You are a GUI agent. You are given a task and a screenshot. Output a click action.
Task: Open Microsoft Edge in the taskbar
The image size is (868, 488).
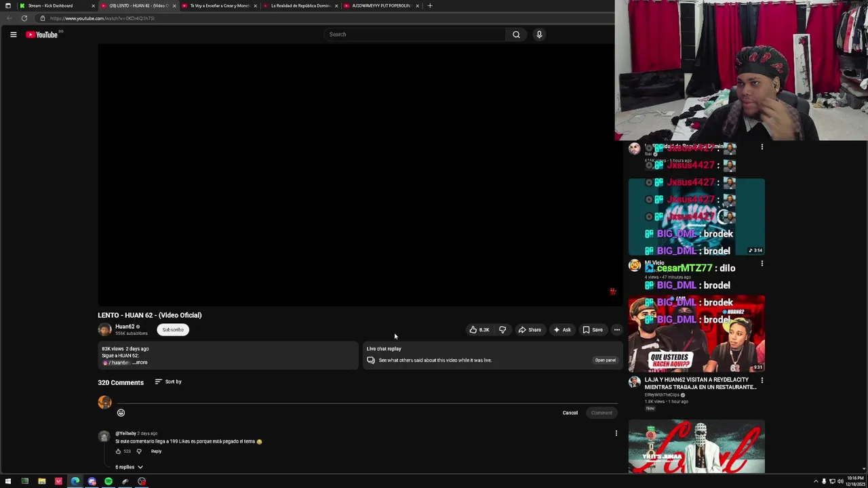point(75,481)
